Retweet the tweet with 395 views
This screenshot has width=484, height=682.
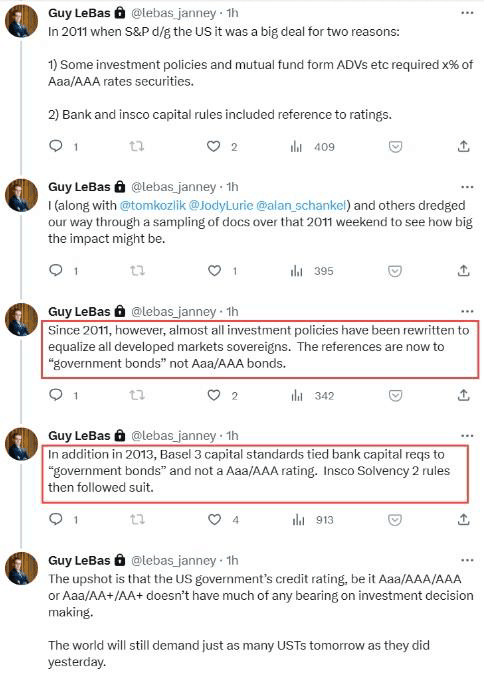click(x=137, y=271)
